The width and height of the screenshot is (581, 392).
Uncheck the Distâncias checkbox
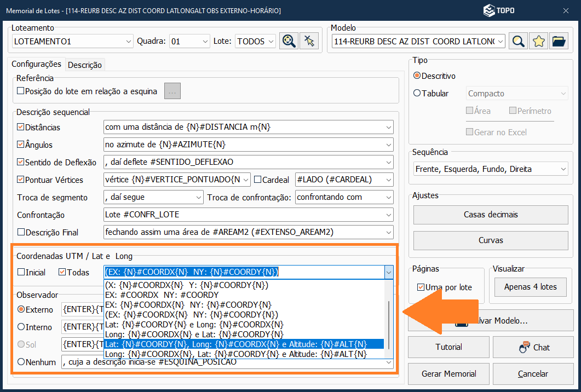click(x=21, y=128)
